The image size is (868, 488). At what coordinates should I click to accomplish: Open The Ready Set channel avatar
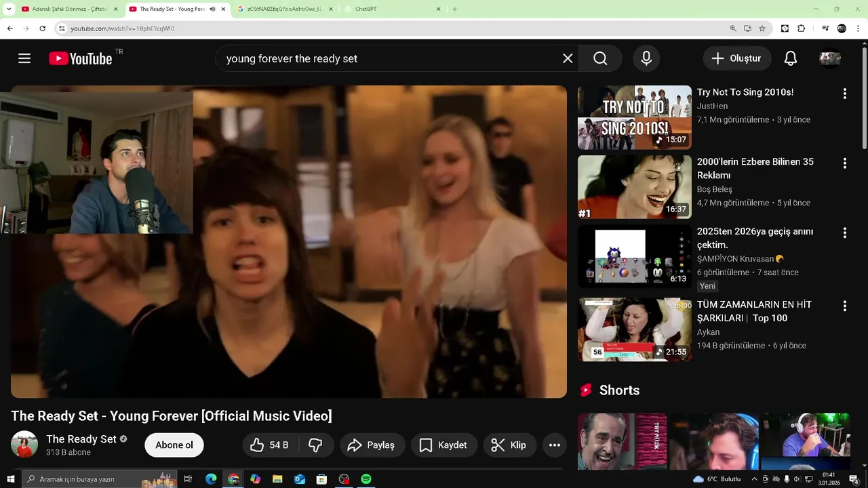[24, 444]
